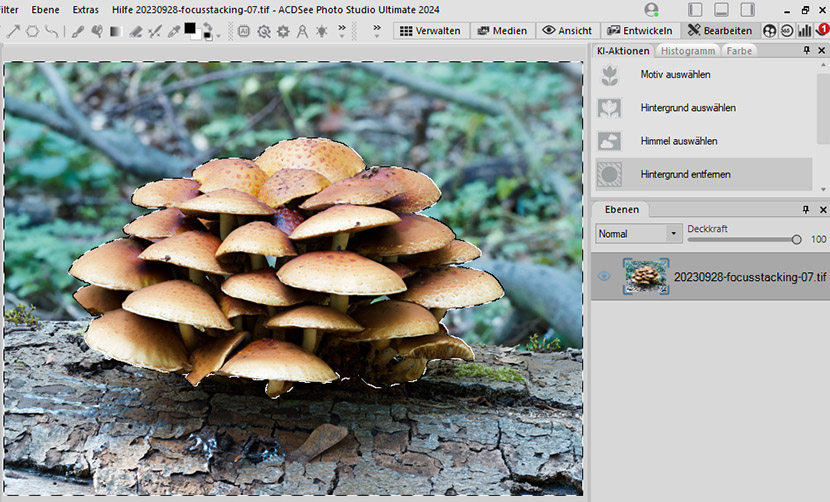Hide the 20230928-focusstacking-07.tif layer with eye icon

[x=604, y=277]
